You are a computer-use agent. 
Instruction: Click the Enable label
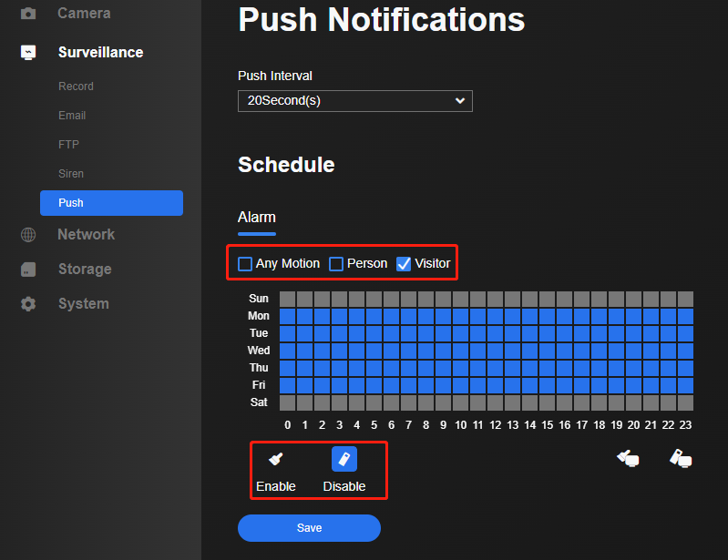(x=276, y=486)
